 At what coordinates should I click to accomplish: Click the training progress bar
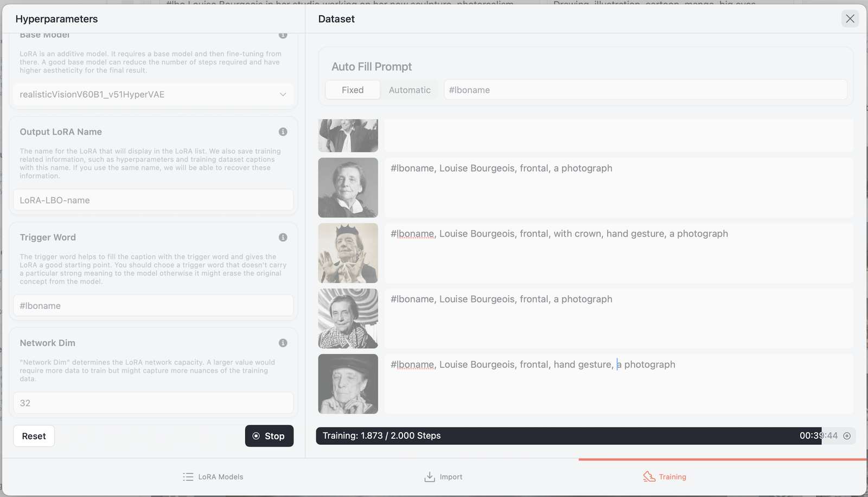pos(568,436)
